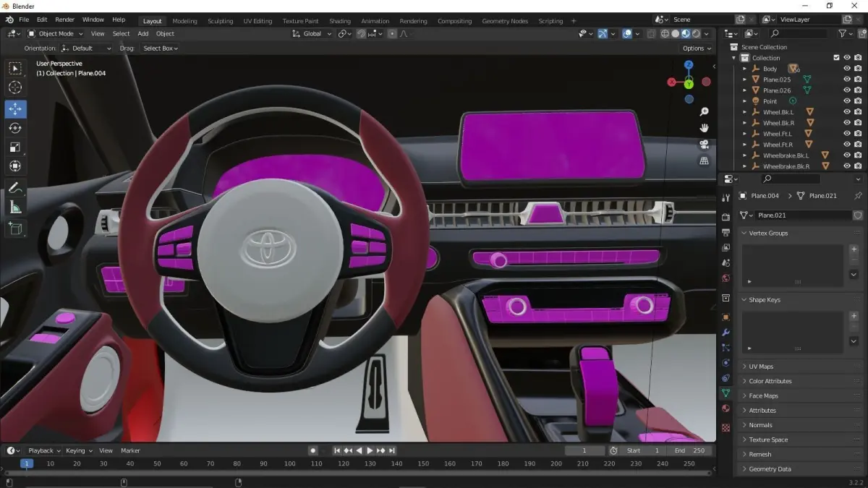
Task: Open the Scene properties tab
Action: coord(726,263)
